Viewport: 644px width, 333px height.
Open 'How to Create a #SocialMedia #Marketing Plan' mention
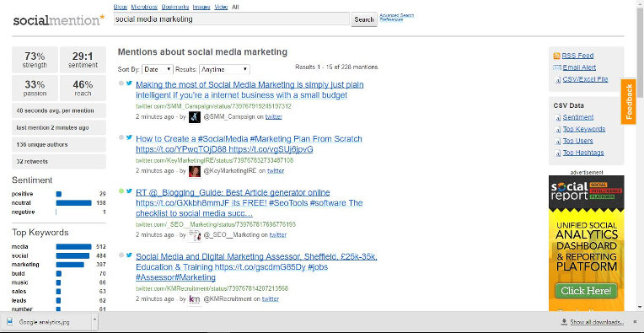click(x=249, y=144)
